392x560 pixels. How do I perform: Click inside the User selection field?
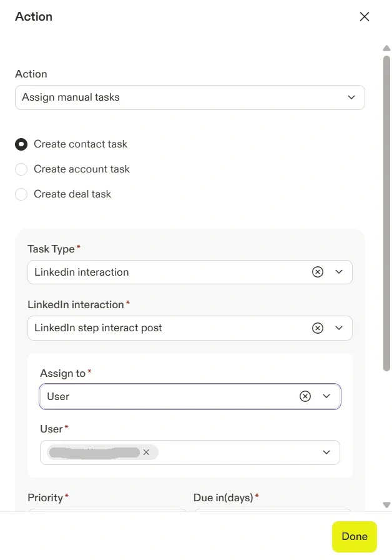click(x=237, y=452)
